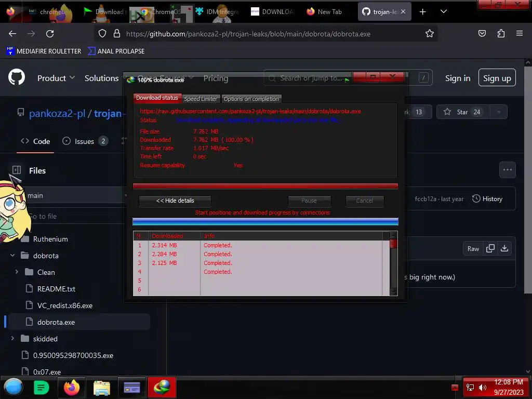Open File Explorer from the taskbar
The image size is (532, 399).
click(101, 388)
